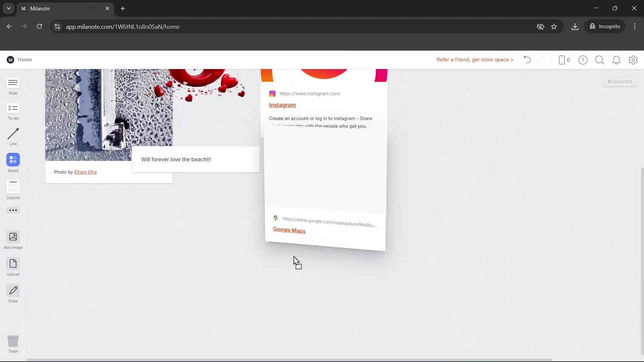Open Milanote search

599,60
